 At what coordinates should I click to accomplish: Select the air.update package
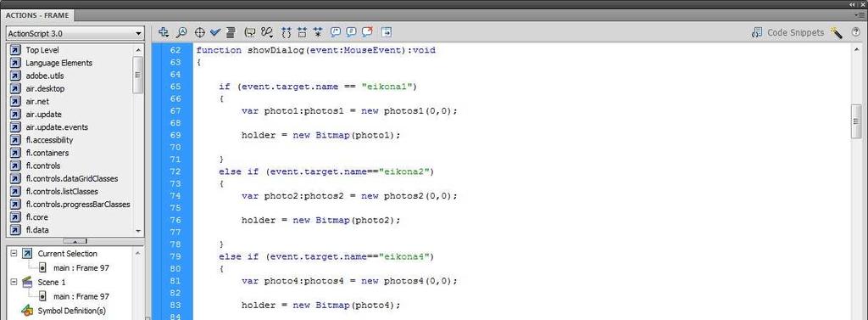click(x=44, y=115)
